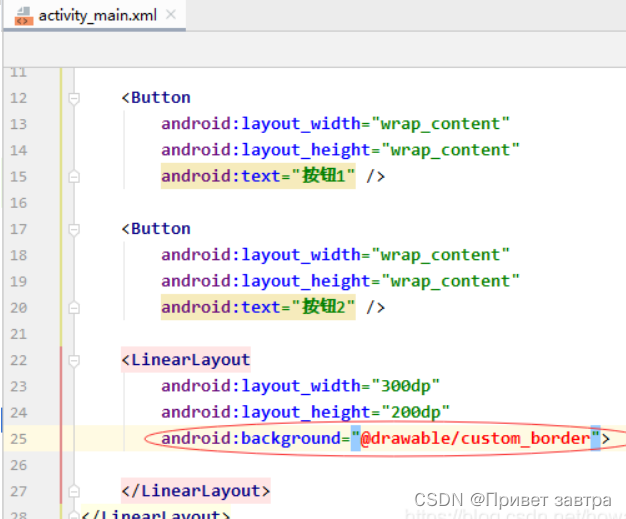The height and width of the screenshot is (519, 626).
Task: Click the XML file icon on activity_main.xml tab
Action: (x=24, y=16)
